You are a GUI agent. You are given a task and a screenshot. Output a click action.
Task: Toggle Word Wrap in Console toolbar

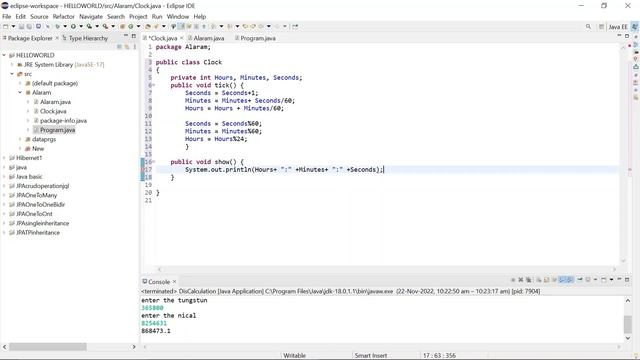pyautogui.click(x=554, y=280)
